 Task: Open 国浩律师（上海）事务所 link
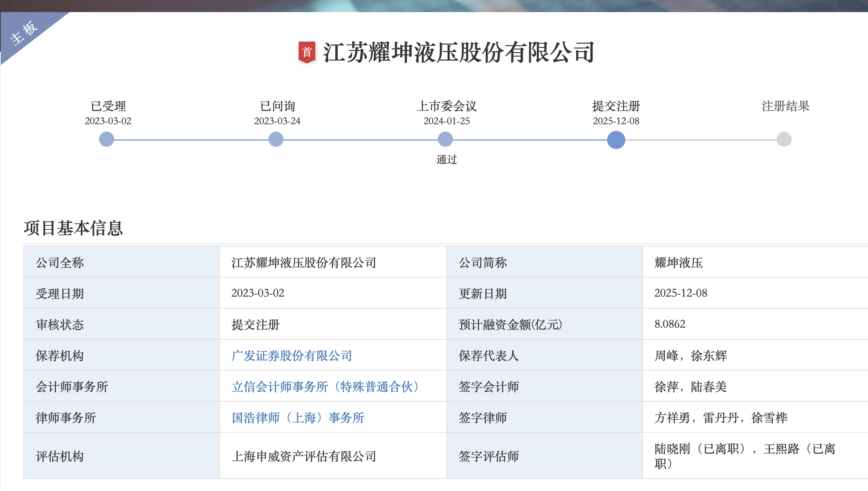(x=298, y=418)
